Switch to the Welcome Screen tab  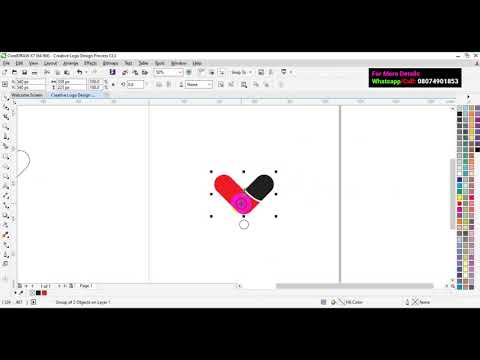pos(27,95)
